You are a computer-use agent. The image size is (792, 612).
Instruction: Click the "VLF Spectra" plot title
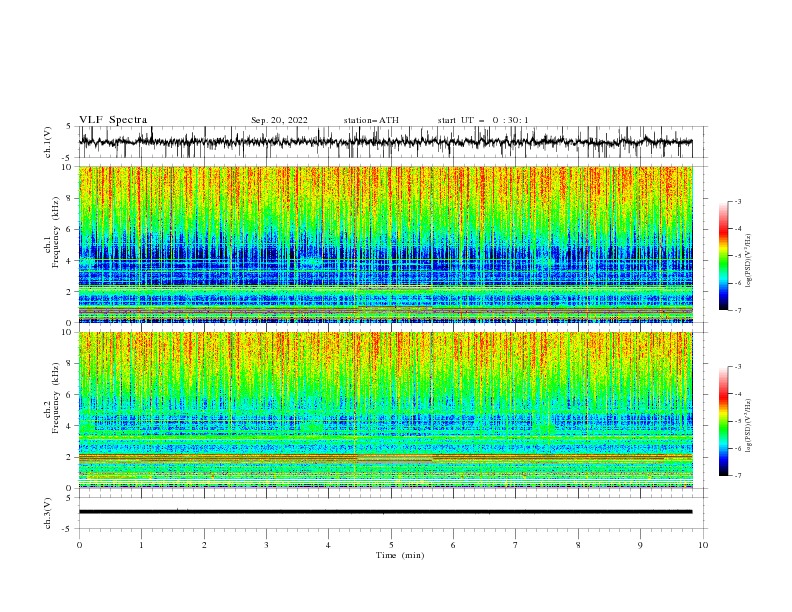[x=113, y=120]
